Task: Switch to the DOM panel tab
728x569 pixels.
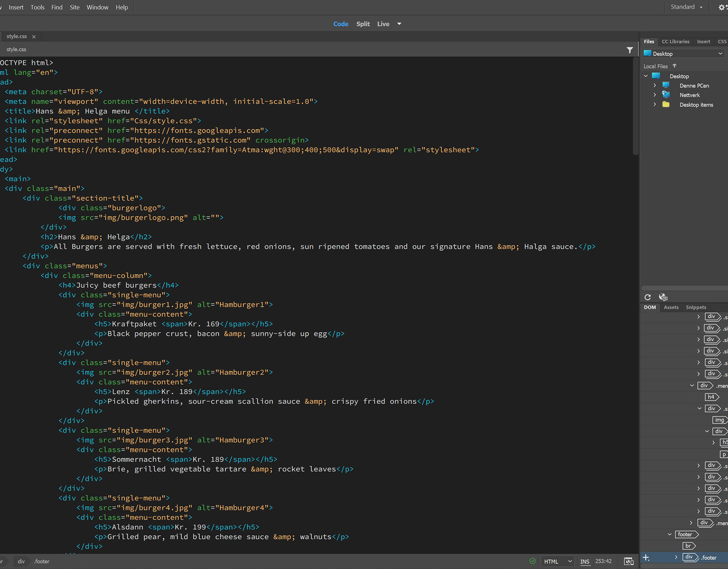Action: (650, 307)
